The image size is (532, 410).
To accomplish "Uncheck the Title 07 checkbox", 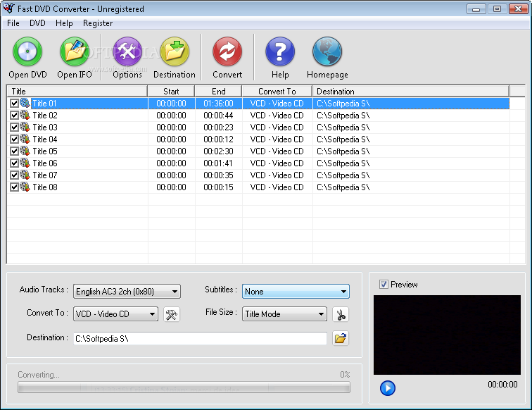I will pos(14,175).
